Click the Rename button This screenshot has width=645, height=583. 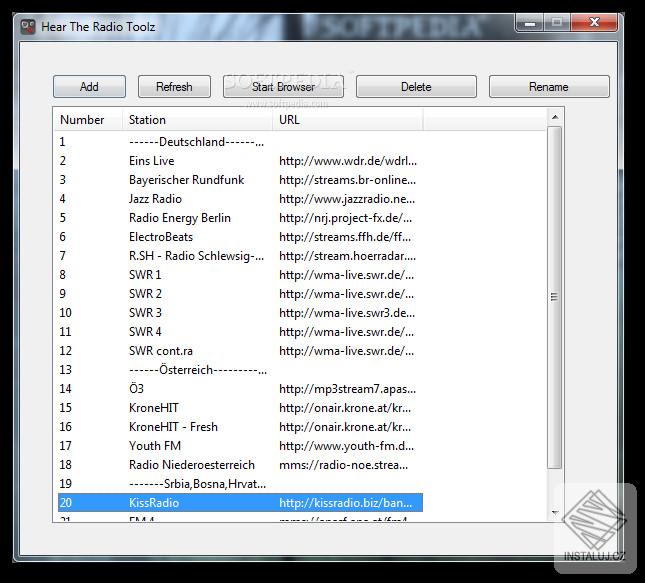click(549, 86)
